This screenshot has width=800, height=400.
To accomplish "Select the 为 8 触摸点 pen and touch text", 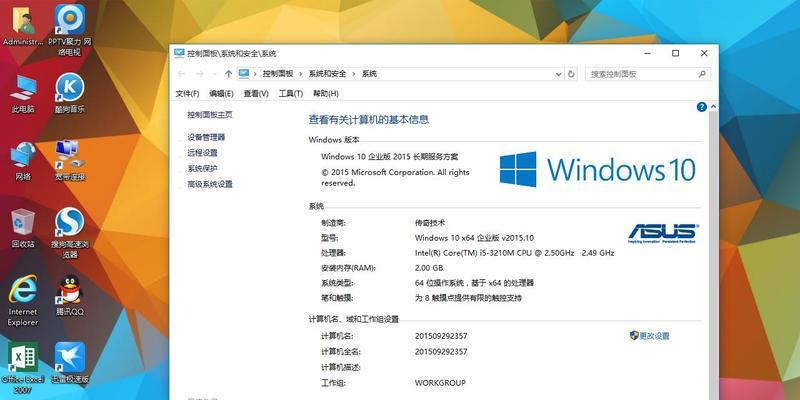I will tap(468, 298).
